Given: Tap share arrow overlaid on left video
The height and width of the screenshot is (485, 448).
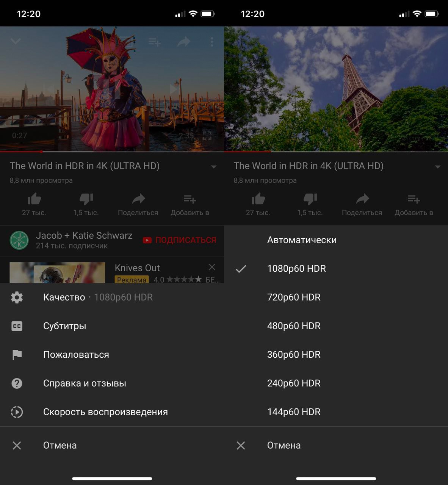Looking at the screenshot, I should point(184,42).
